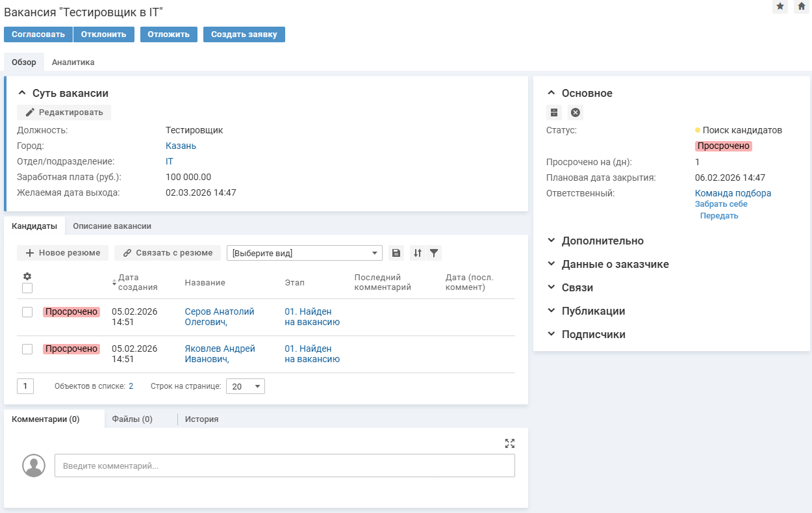Click the Забрать себе link
Screen dimensions: 812x513
pos(721,204)
